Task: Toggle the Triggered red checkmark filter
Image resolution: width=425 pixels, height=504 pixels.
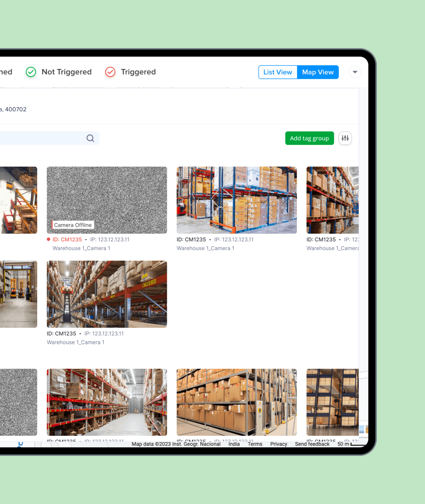Action: coord(110,72)
